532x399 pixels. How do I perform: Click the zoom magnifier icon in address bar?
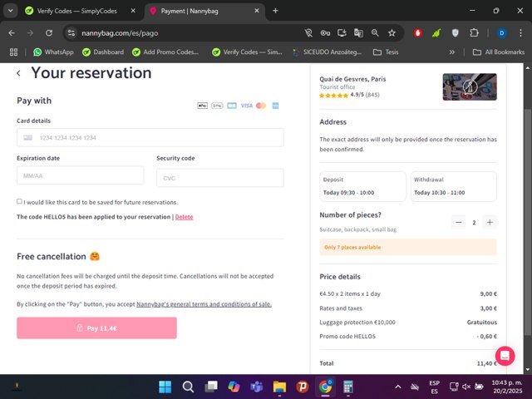pos(375,33)
